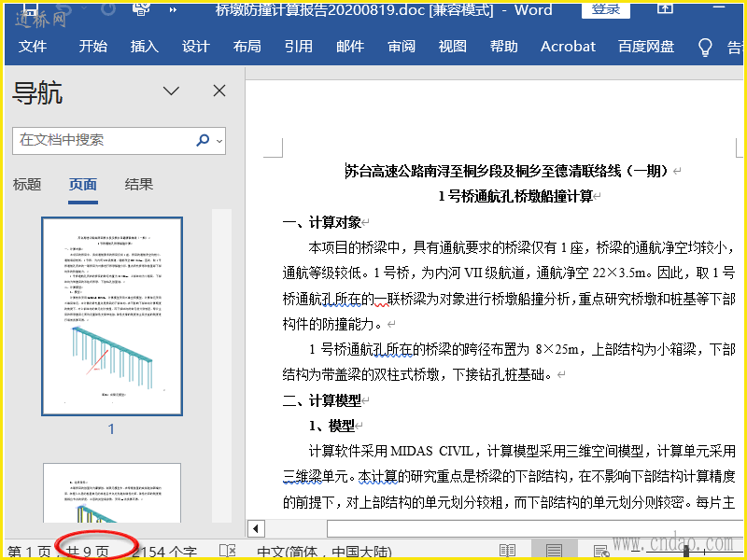Select Print Layout view icon
The image size is (747, 560).
tap(555, 551)
